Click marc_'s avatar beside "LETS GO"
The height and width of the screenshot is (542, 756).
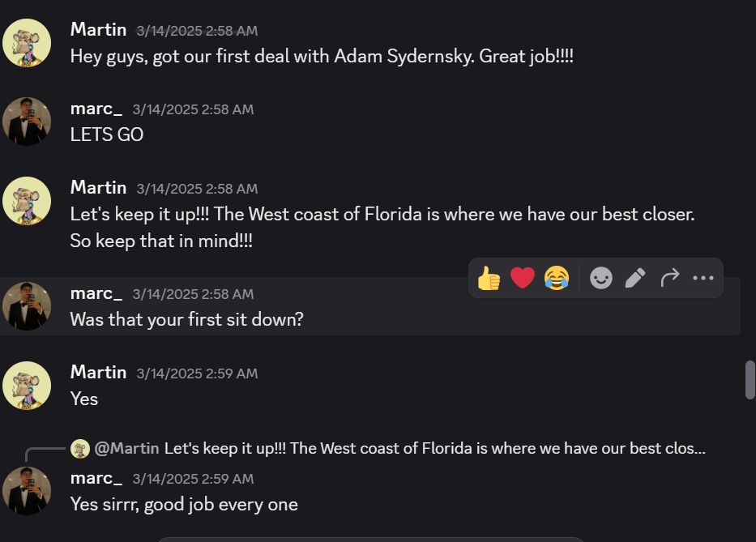coord(27,122)
